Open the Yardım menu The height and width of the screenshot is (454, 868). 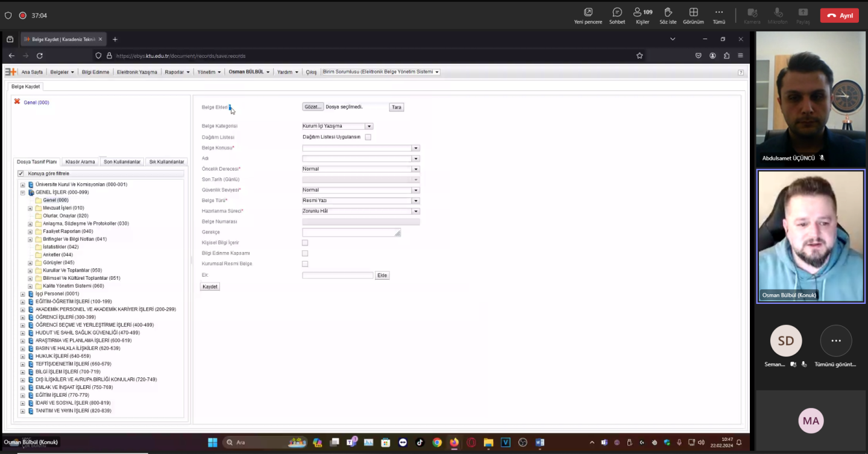(x=288, y=72)
